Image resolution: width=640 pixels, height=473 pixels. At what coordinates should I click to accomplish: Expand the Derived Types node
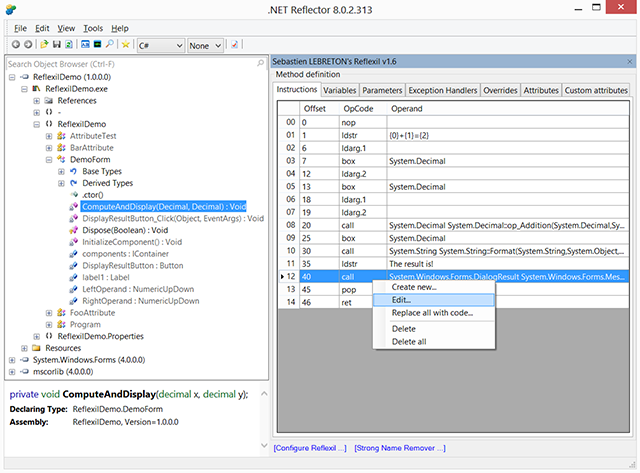point(61,184)
